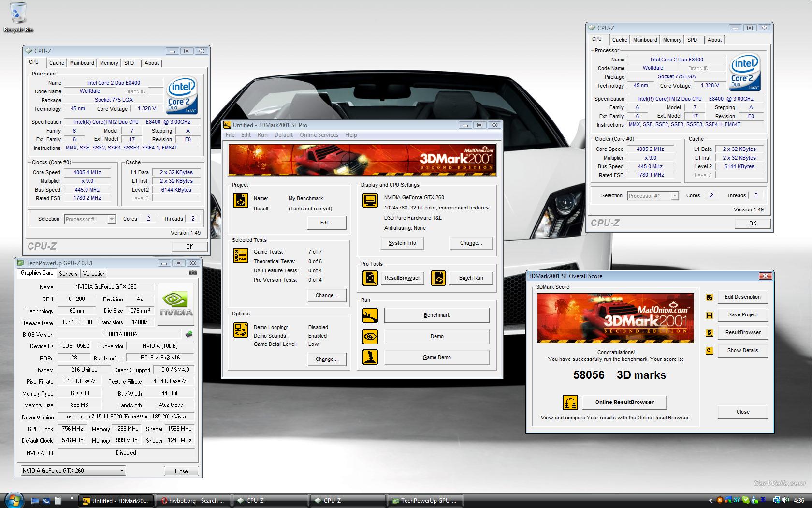Click the Edit Description icon in score window
Image resolution: width=812 pixels, height=508 pixels.
point(710,297)
